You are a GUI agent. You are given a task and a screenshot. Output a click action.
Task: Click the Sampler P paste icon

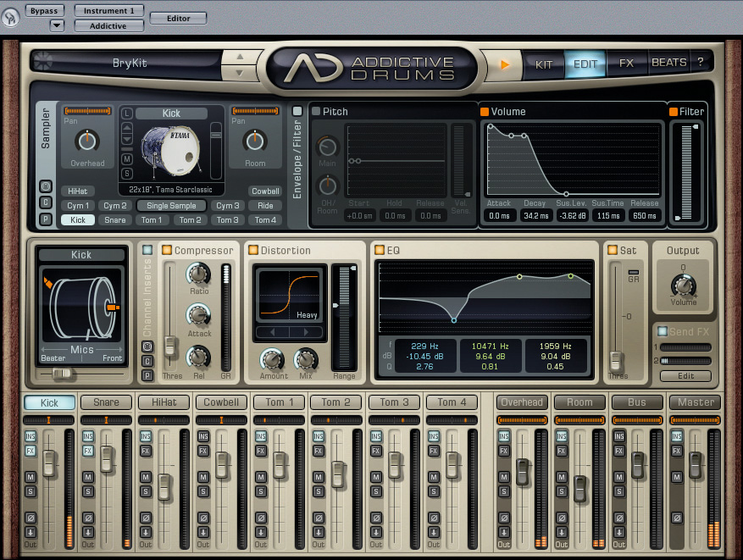pyautogui.click(x=46, y=219)
